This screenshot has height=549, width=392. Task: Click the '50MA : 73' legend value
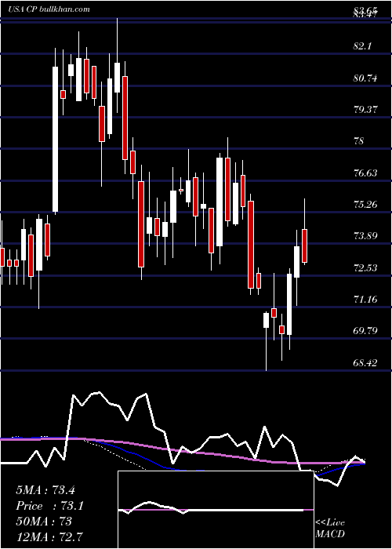tap(44, 522)
